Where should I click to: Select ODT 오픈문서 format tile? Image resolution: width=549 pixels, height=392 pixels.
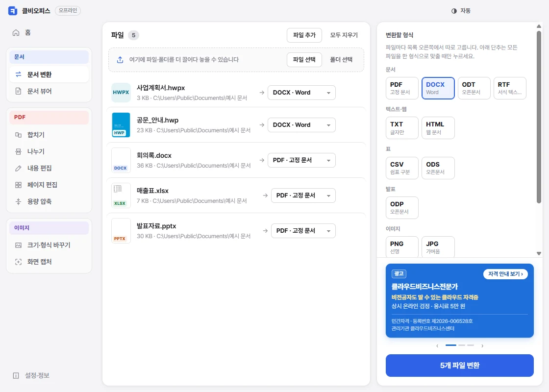click(474, 88)
